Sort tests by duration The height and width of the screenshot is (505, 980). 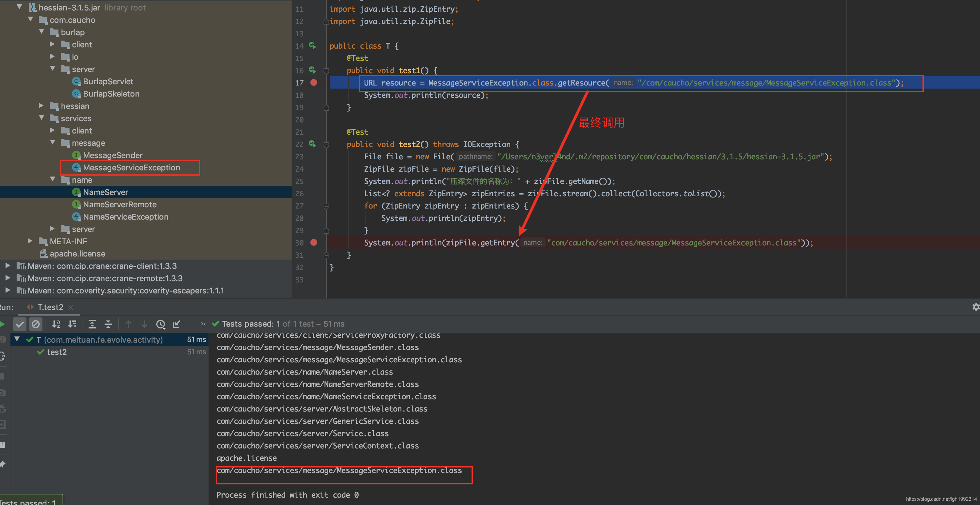72,324
